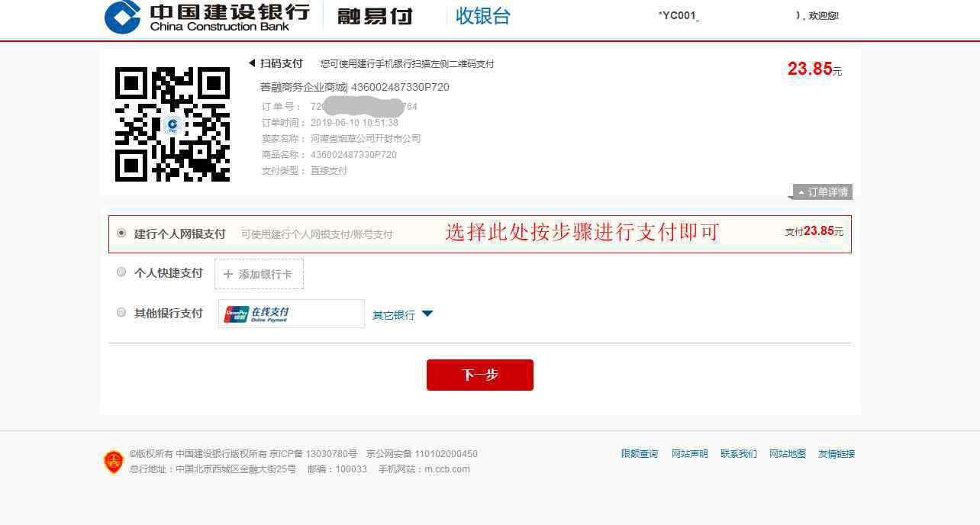Viewport: 980px width, 525px height.
Task: Click the 融易付 brand logo
Action: (x=375, y=16)
